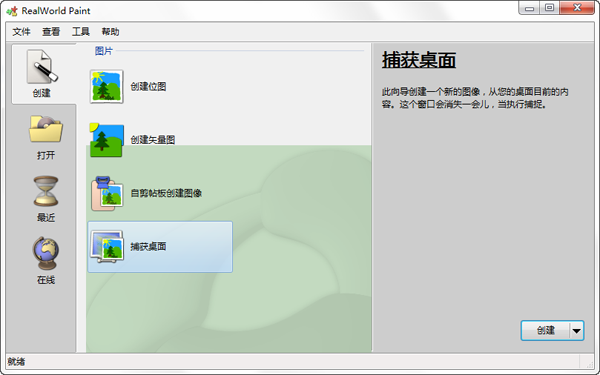Open the 帮助 menu
The height and width of the screenshot is (375, 600).
110,32
